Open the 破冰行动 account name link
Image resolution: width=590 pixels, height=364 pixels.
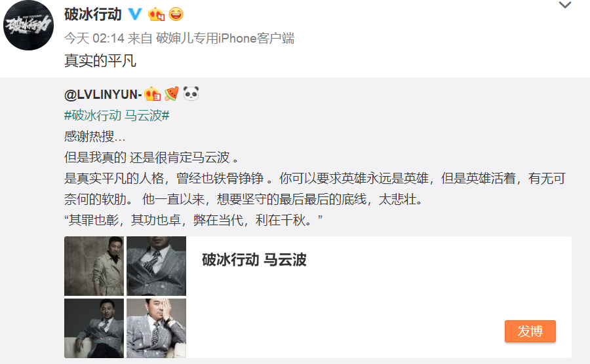(93, 14)
